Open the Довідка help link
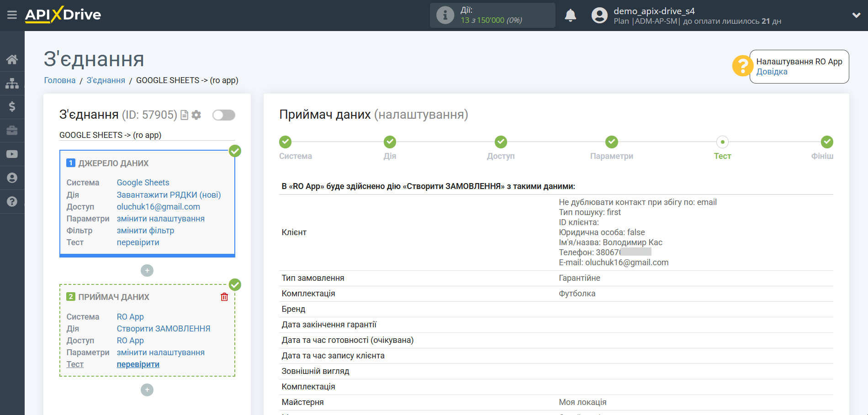 tap(772, 71)
